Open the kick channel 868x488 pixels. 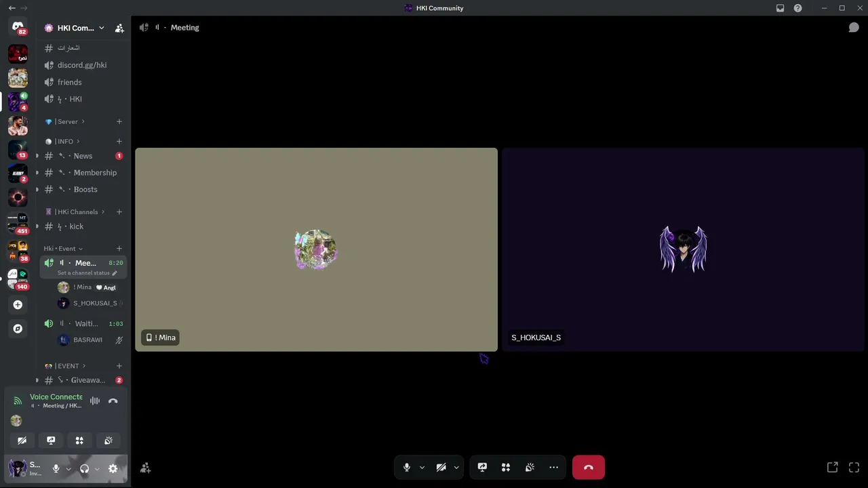tap(83, 226)
